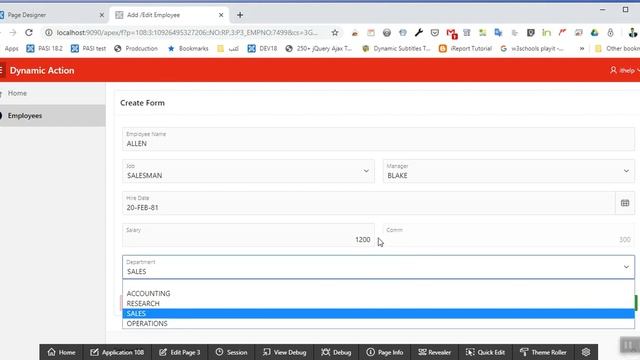Screen dimensions: 640x360
Task: Click the Salary field showing 1200
Action: [x=248, y=235]
